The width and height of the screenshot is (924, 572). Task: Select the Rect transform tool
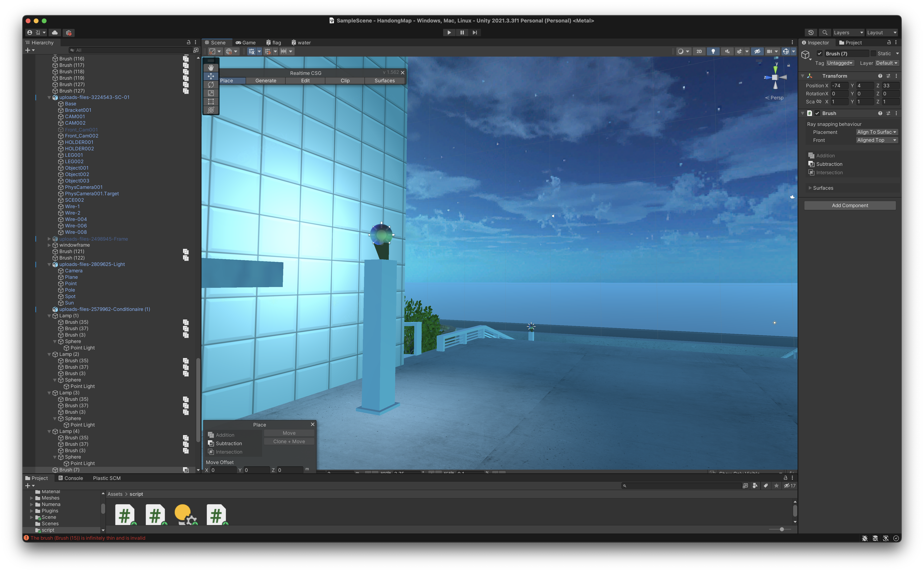tap(211, 101)
